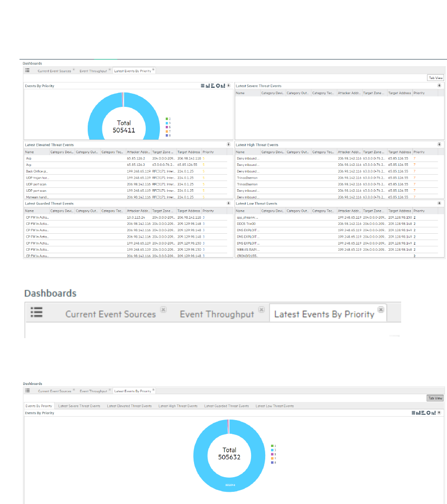Close the Event Throughput tab in the tiled dashboard

[x=110, y=69]
